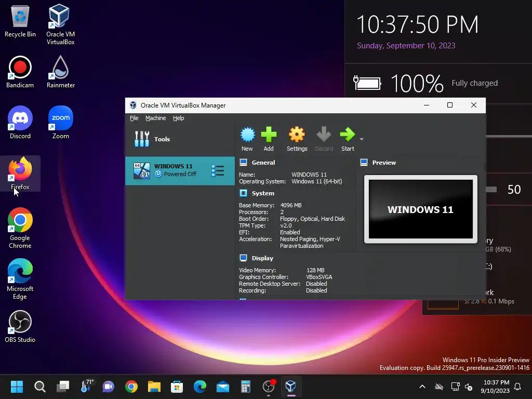The image size is (532, 399).
Task: Click the 10:37:50 PM Rainmeter clock
Action: (x=417, y=24)
